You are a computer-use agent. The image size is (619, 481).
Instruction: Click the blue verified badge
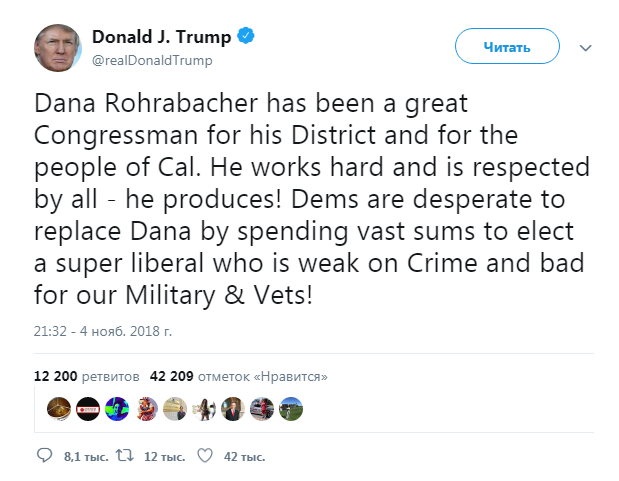[246, 37]
